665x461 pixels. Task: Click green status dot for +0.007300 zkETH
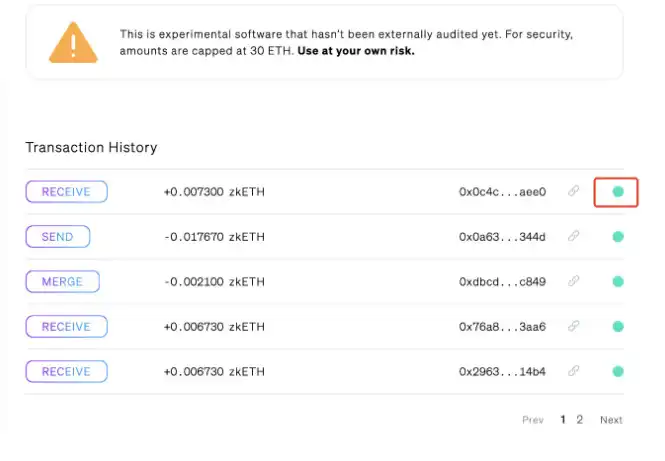point(618,192)
